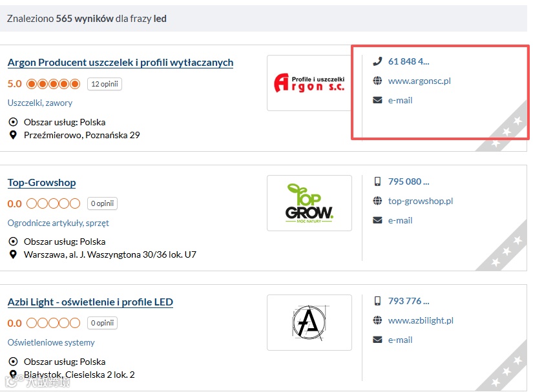Screen dimensions: 533x392
Task: Visit the top-growshop.pl website
Action: (x=421, y=201)
